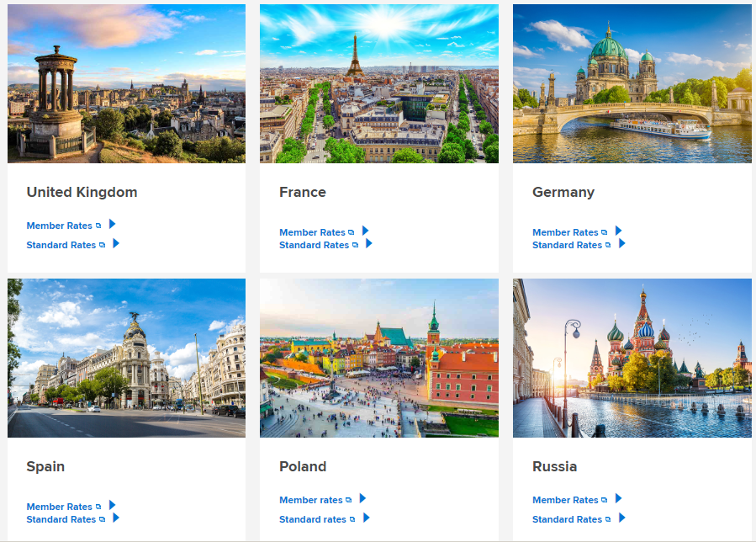Open Spain Member Rates link
Viewport: 756px width, 542px height.
(60, 507)
